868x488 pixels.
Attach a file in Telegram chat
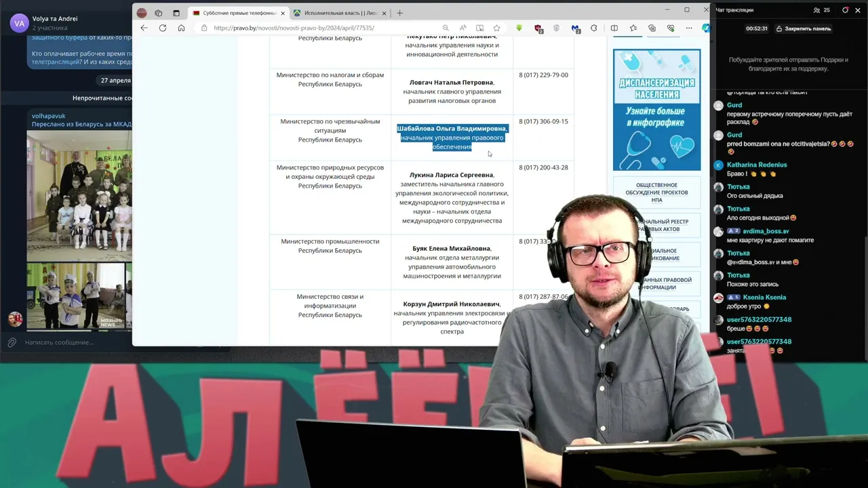pyautogui.click(x=12, y=342)
